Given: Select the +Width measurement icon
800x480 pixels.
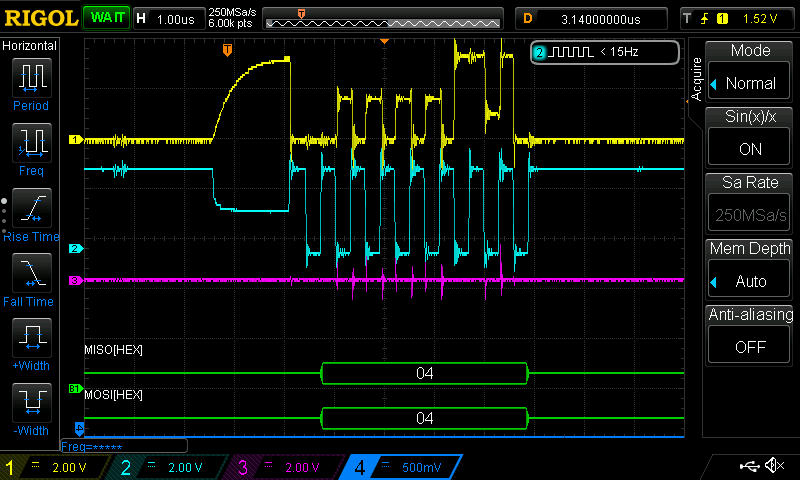Looking at the screenshot, I should (32, 338).
